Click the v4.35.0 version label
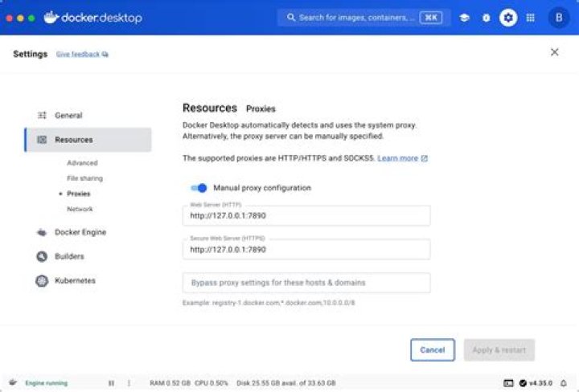 pos(540,383)
